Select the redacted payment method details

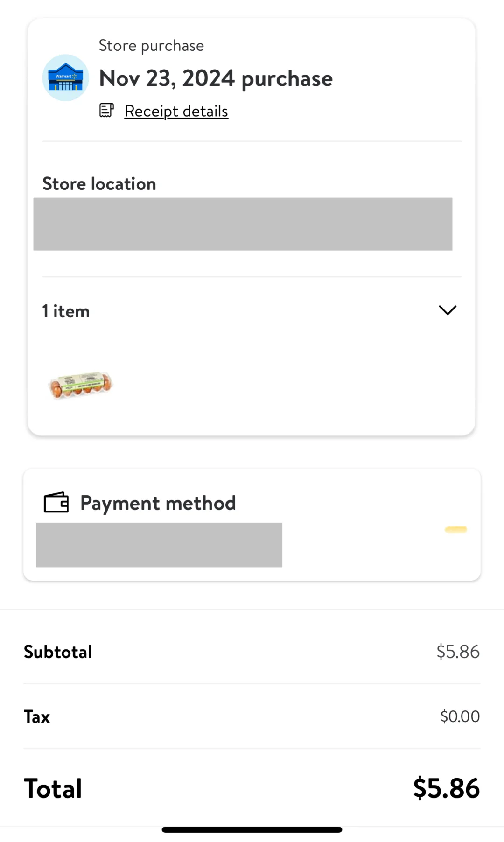pos(159,545)
